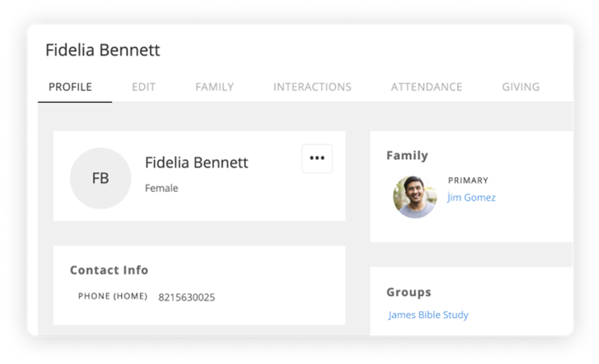599x364 pixels.
Task: Click Fidelia Bennett's name in the card
Action: 197,163
